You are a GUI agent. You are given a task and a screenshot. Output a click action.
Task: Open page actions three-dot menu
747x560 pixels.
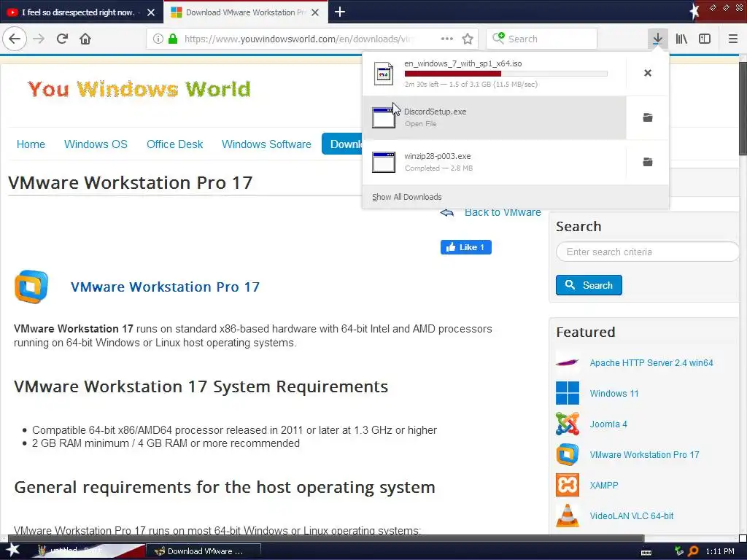[447, 39]
